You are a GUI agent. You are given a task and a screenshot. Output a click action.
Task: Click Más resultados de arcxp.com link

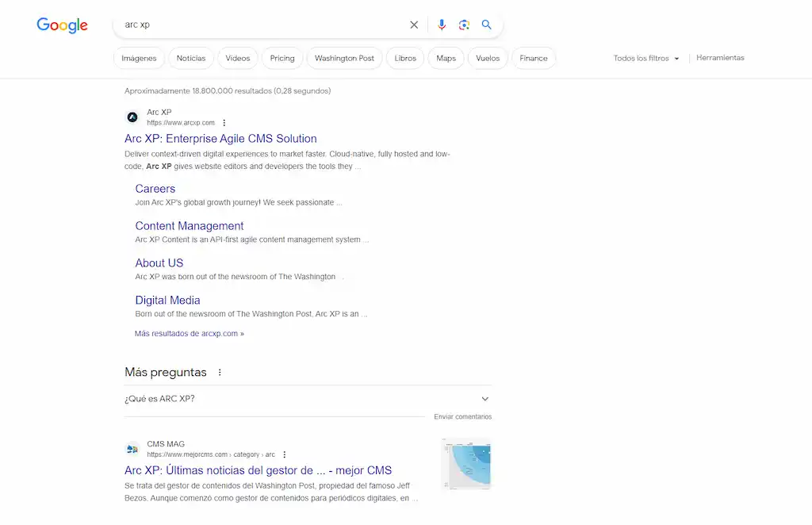[x=190, y=334]
